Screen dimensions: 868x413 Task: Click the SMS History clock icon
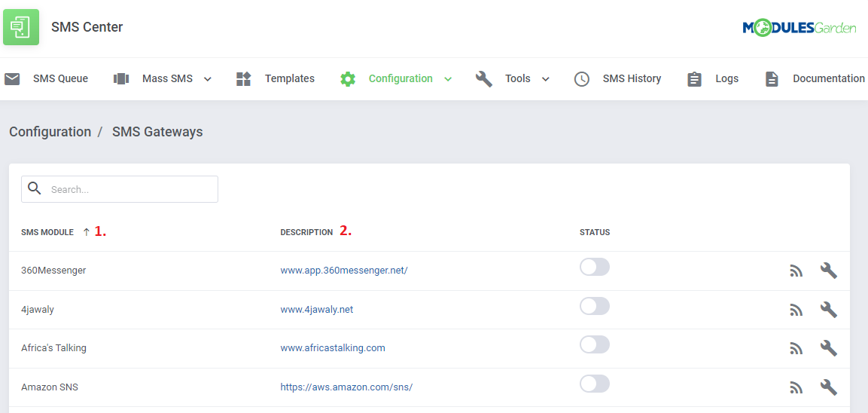581,78
